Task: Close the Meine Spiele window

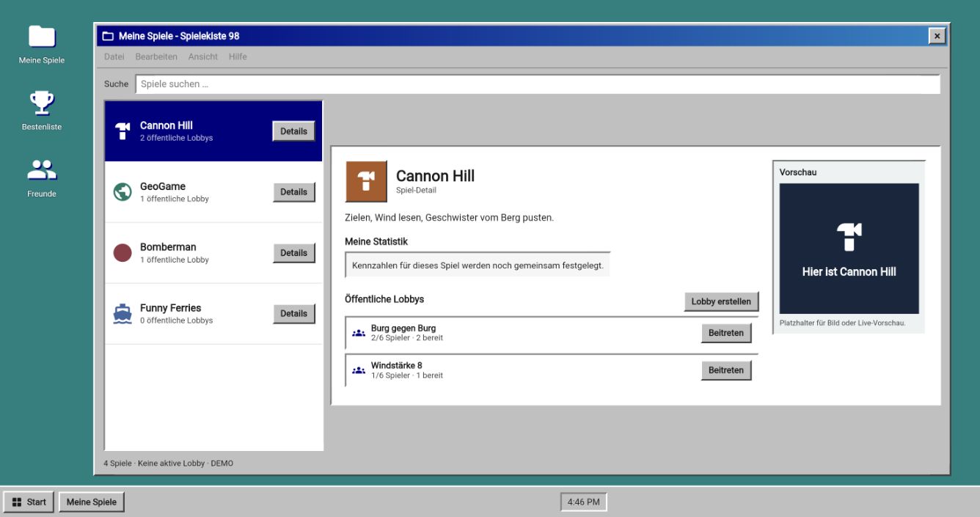Action: 937,36
